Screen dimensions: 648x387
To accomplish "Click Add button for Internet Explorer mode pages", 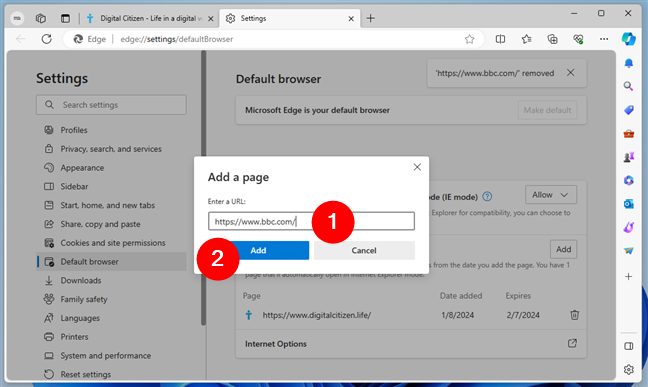I will 563,249.
